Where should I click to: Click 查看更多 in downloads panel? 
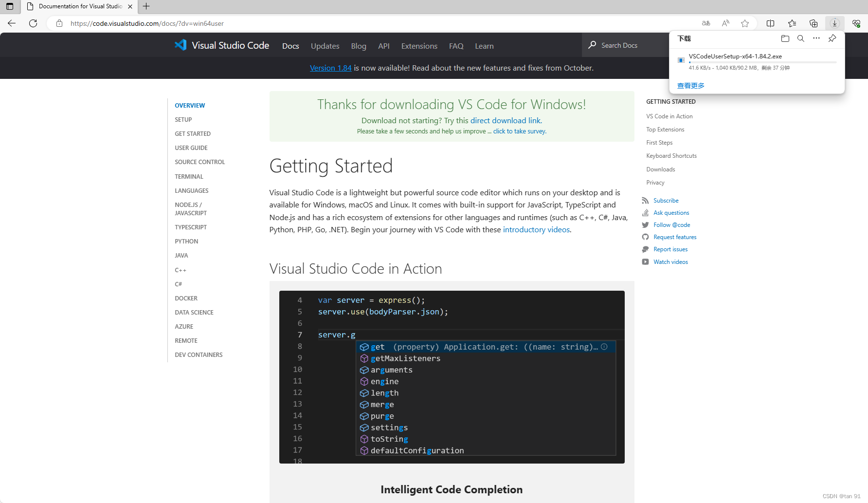pos(691,86)
